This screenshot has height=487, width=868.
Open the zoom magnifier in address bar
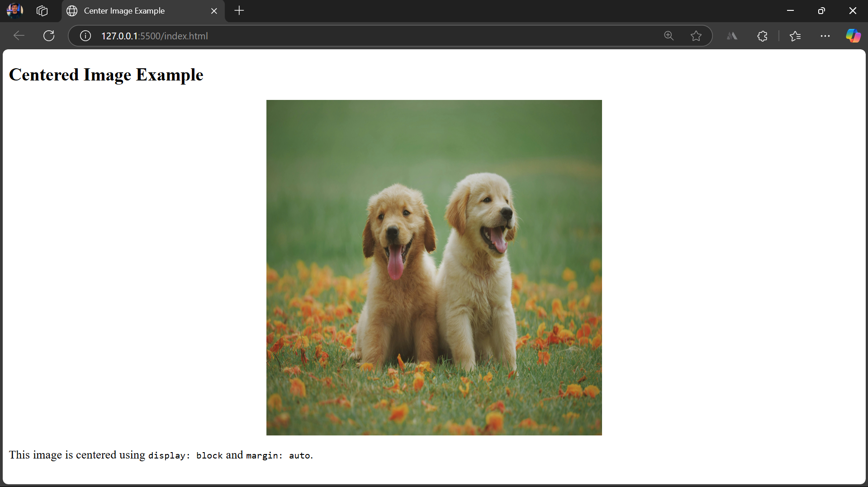coord(669,36)
